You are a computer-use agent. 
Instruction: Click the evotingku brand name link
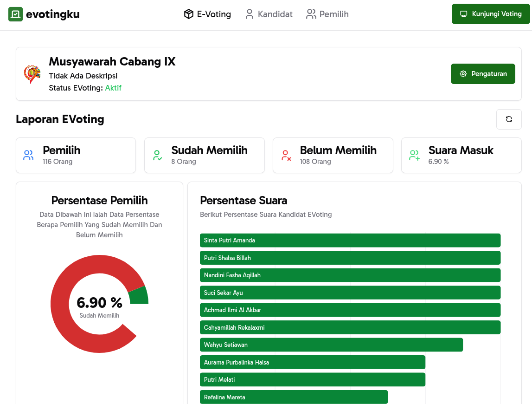(53, 14)
